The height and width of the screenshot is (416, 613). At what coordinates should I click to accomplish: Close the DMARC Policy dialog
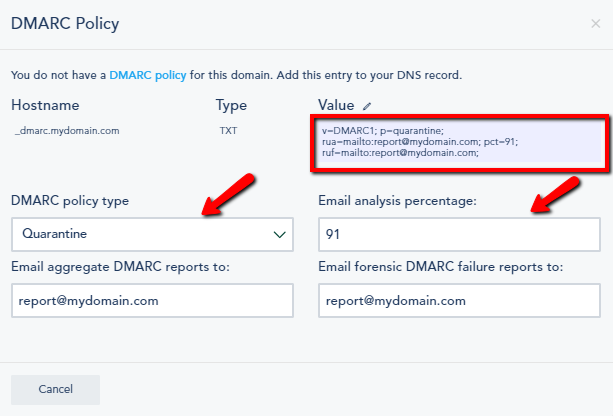[x=595, y=22]
